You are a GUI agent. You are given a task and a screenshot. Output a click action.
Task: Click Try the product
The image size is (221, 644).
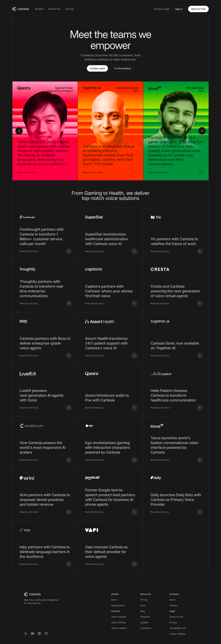click(122, 68)
